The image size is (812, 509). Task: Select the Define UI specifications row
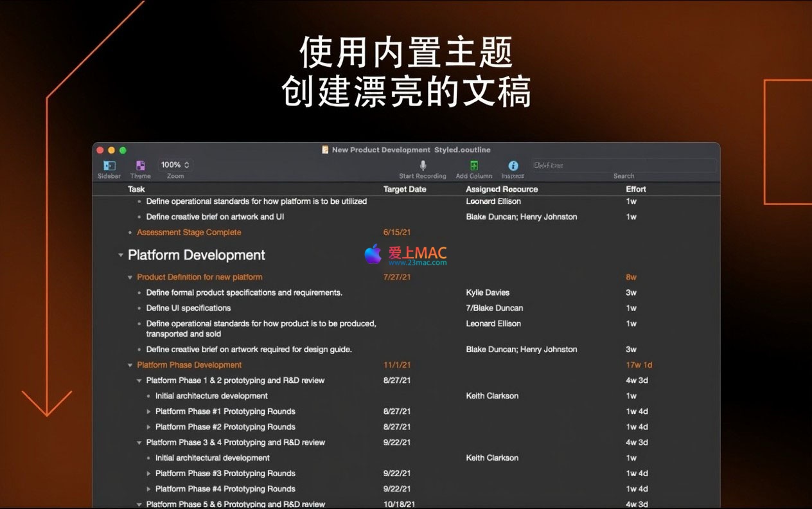(x=188, y=308)
